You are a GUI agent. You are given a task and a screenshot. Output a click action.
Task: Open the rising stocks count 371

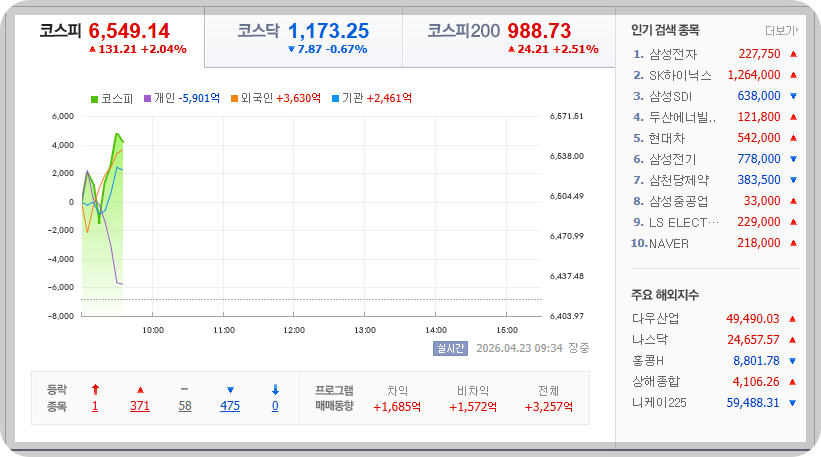[x=140, y=406]
